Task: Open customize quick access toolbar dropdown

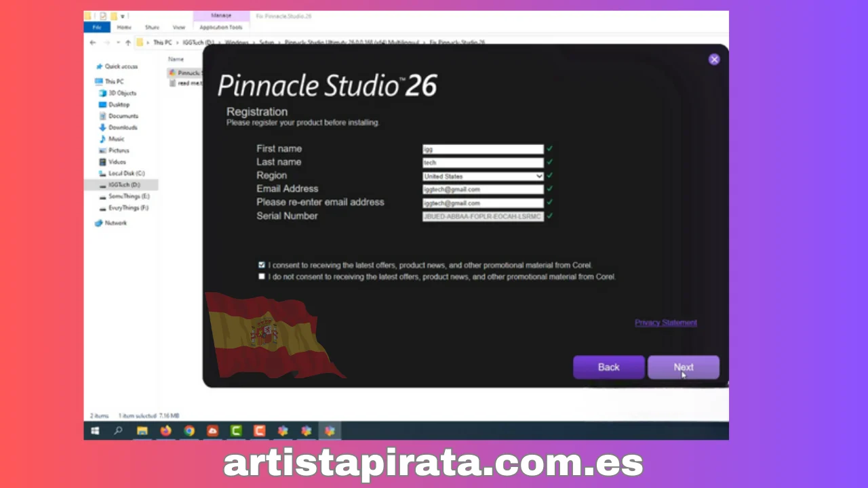Action: [122, 16]
